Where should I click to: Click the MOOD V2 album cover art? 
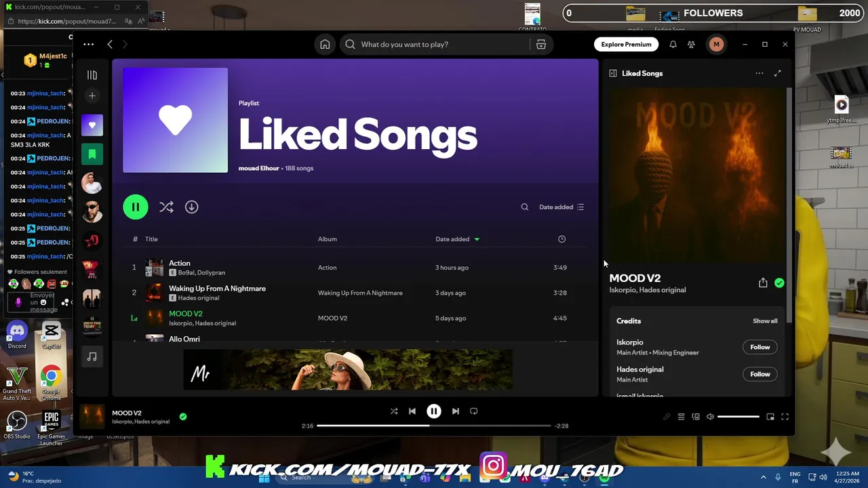pyautogui.click(x=696, y=174)
